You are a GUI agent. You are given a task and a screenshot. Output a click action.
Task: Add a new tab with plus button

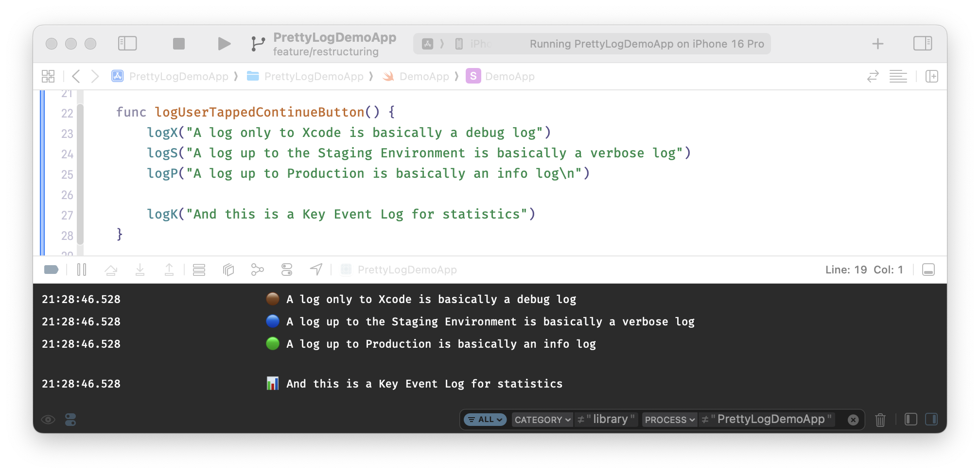tap(877, 44)
